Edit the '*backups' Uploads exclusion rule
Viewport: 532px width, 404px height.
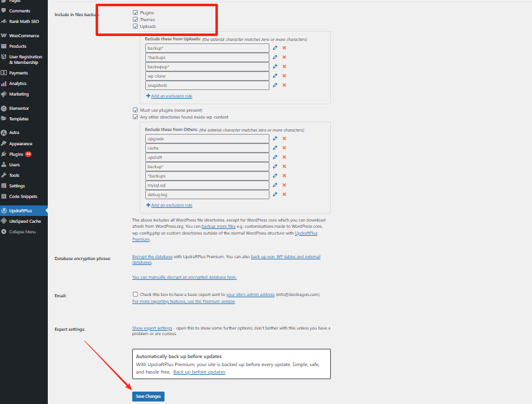click(275, 57)
